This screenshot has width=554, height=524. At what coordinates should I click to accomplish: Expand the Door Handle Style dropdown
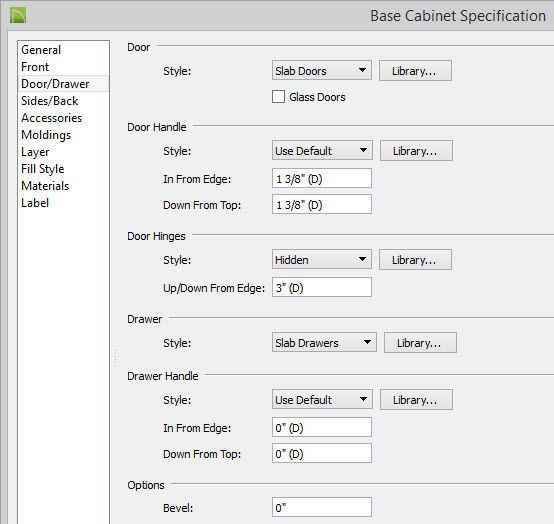coord(322,151)
